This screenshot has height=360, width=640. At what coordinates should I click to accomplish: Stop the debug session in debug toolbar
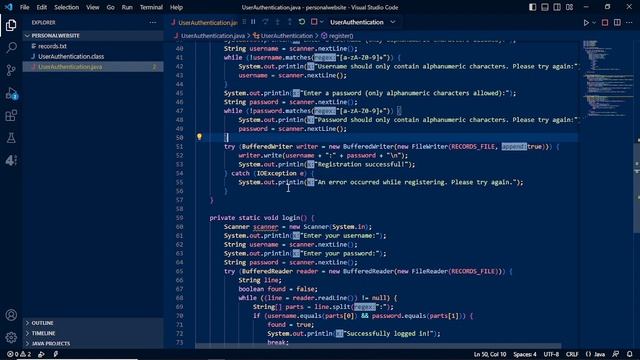pos(314,22)
